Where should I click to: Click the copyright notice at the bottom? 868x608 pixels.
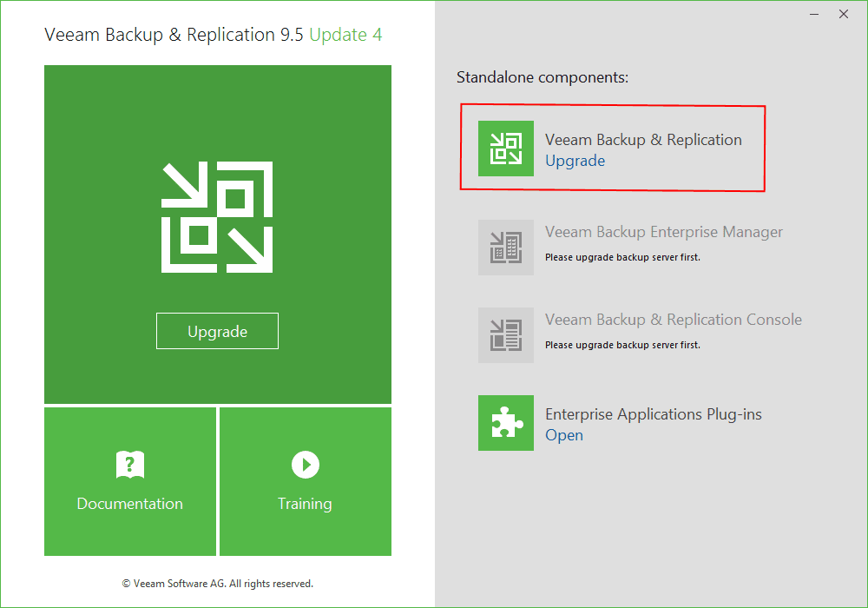(217, 583)
